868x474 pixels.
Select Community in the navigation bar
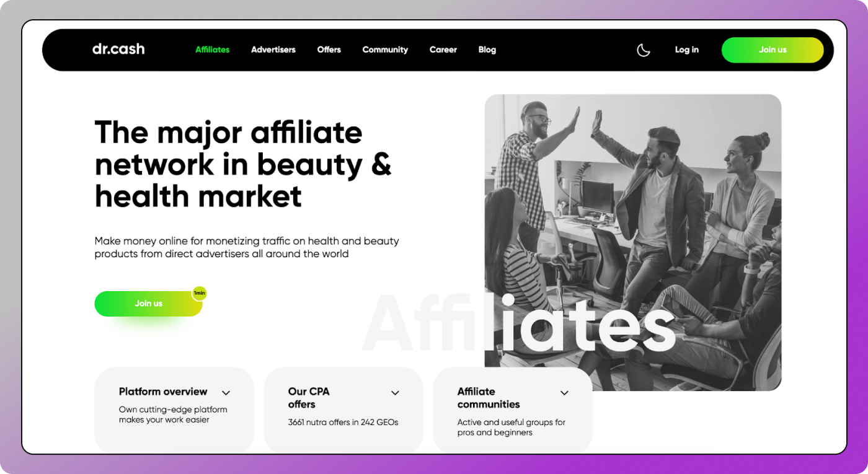pos(385,50)
